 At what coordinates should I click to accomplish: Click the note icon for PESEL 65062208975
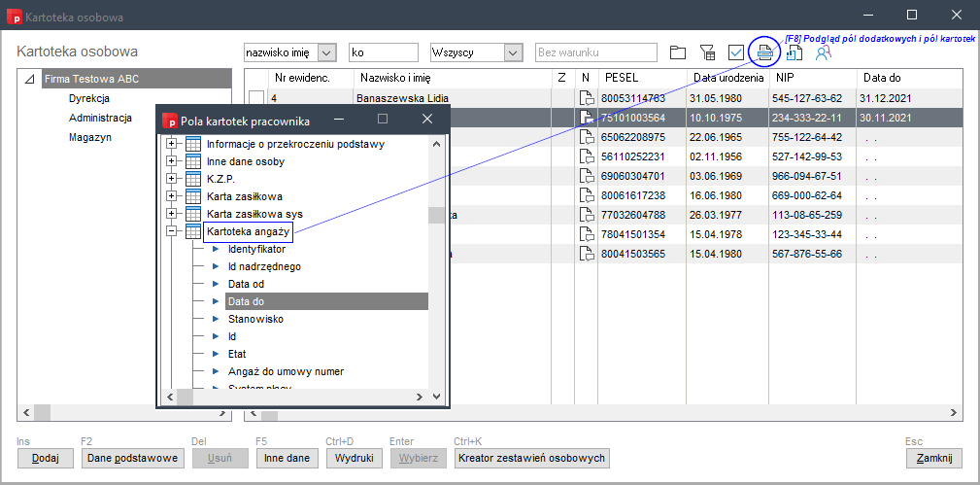(587, 137)
